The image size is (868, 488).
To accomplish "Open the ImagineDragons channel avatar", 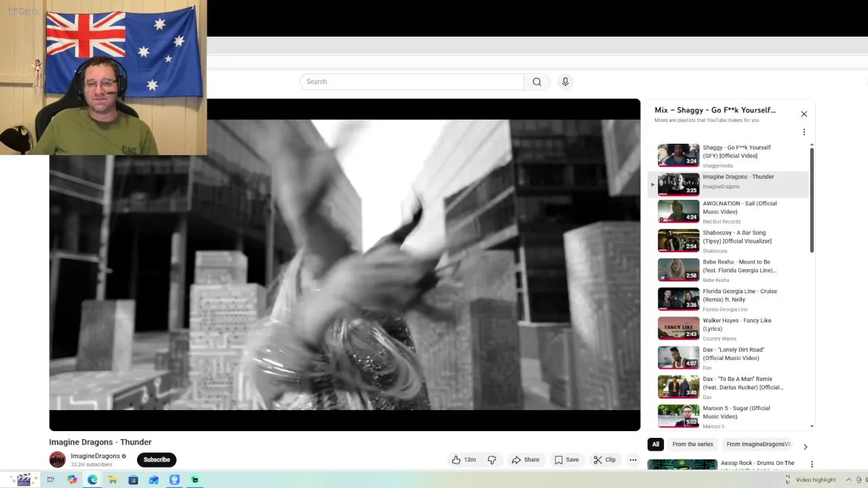I will pyautogui.click(x=58, y=460).
